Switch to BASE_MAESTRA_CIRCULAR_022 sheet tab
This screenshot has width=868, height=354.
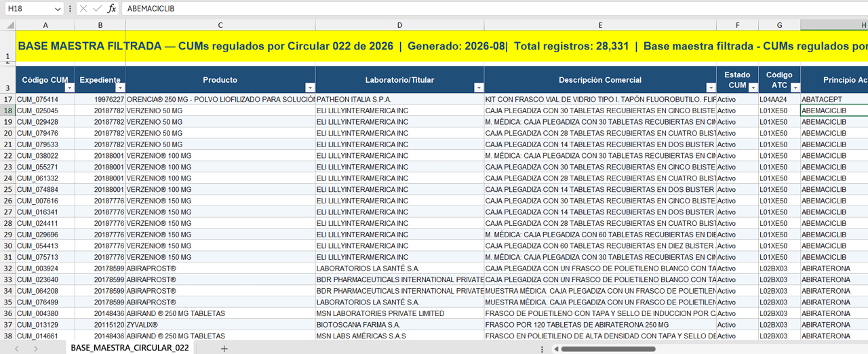pos(130,348)
